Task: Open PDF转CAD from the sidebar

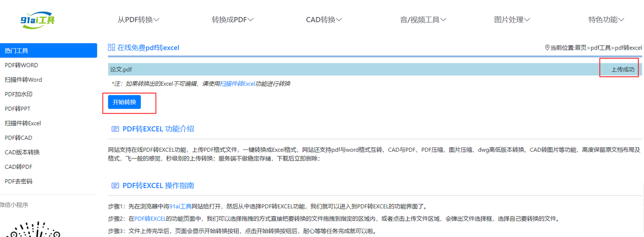Action: [18, 138]
